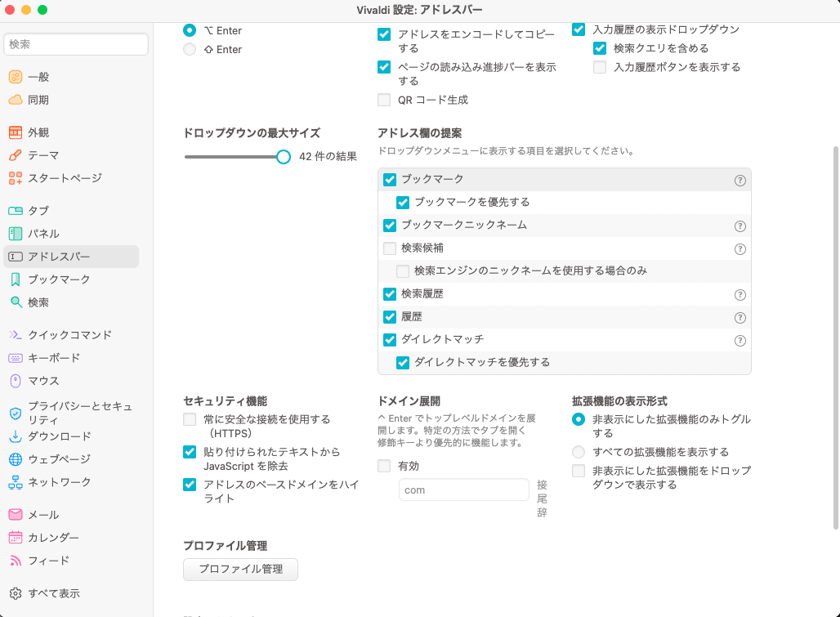This screenshot has width=840, height=617.
Task: Enable the 検索候補 suggestion checkbox
Action: pos(390,248)
